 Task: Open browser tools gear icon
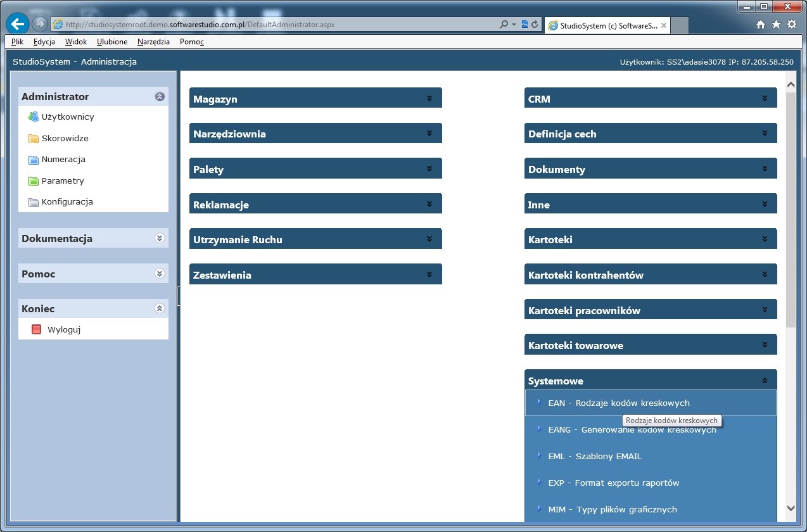point(792,25)
